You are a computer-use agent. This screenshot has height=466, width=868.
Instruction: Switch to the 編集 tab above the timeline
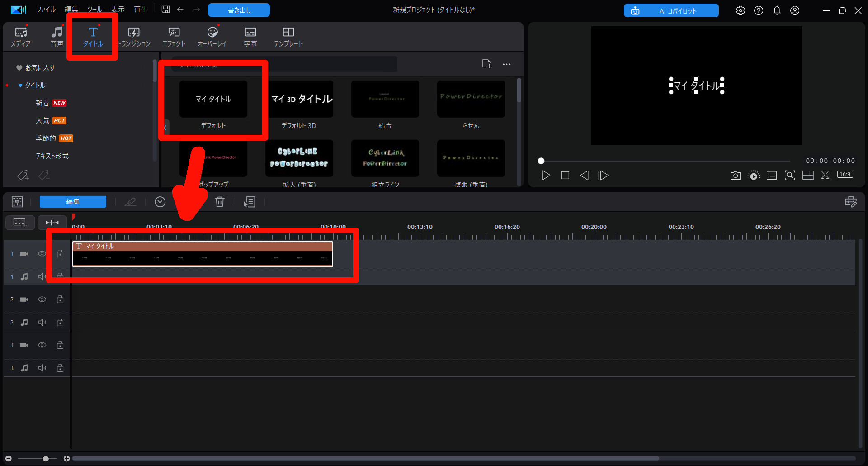pos(73,202)
